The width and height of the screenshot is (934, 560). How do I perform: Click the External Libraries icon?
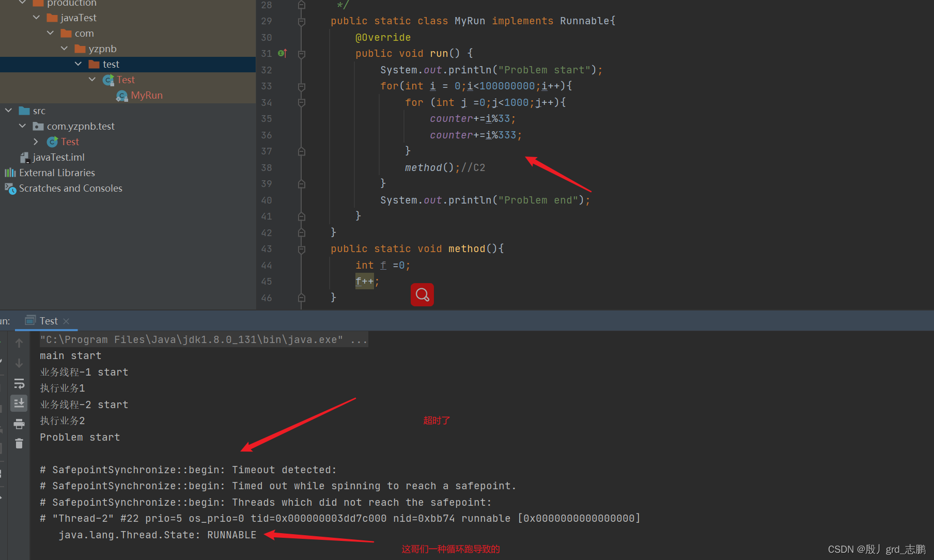pos(10,173)
